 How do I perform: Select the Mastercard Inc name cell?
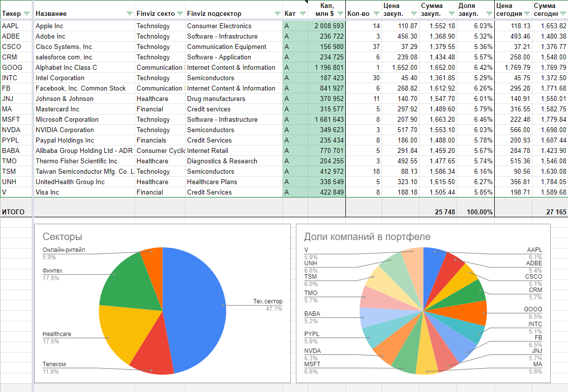click(x=84, y=109)
